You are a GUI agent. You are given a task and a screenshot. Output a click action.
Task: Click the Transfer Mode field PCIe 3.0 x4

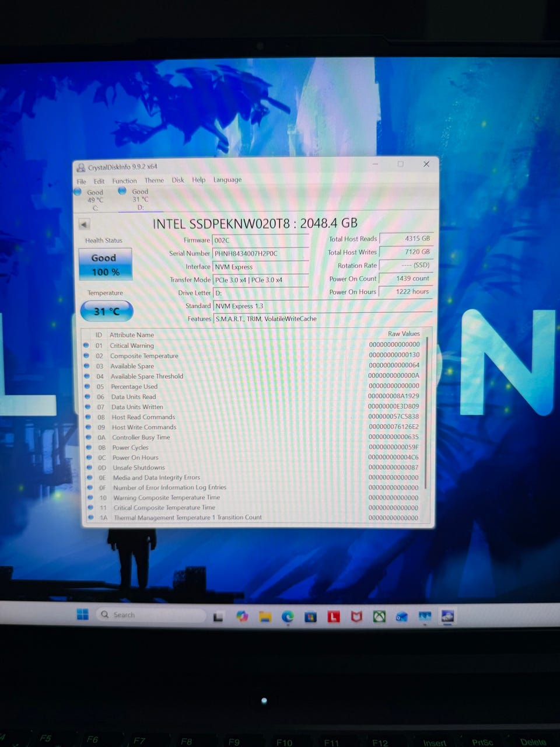260,280
